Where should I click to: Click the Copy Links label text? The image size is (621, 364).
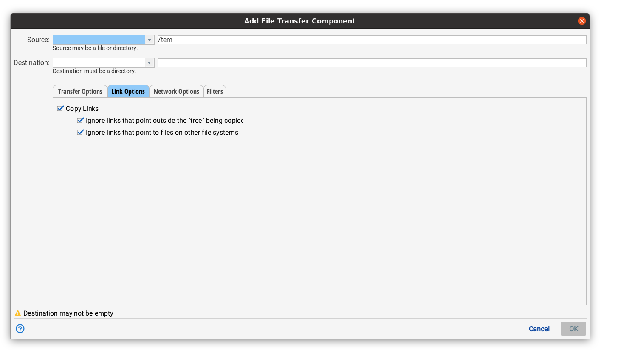[82, 108]
